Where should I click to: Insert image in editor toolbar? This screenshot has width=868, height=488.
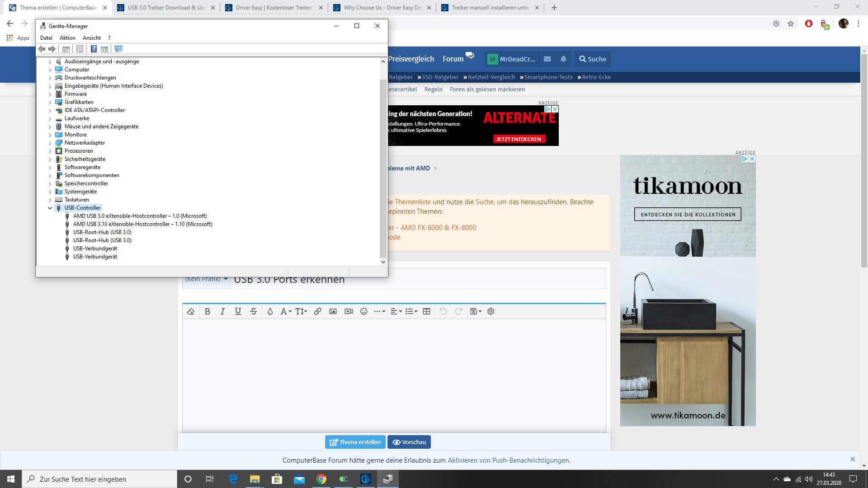[333, 311]
